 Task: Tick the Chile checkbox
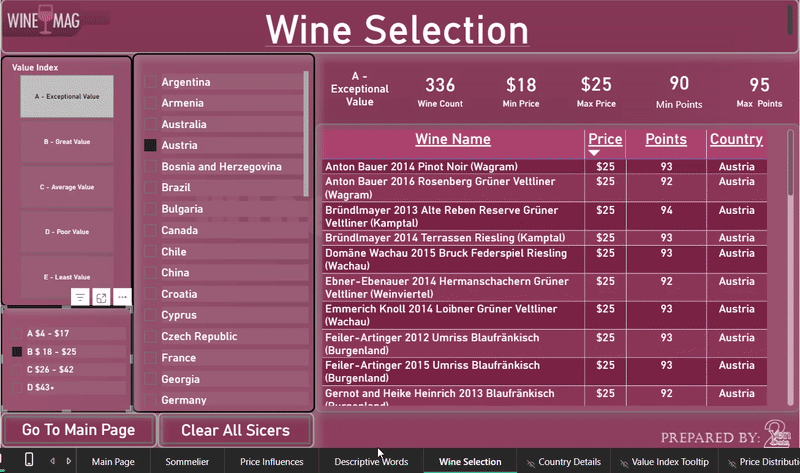pos(150,252)
